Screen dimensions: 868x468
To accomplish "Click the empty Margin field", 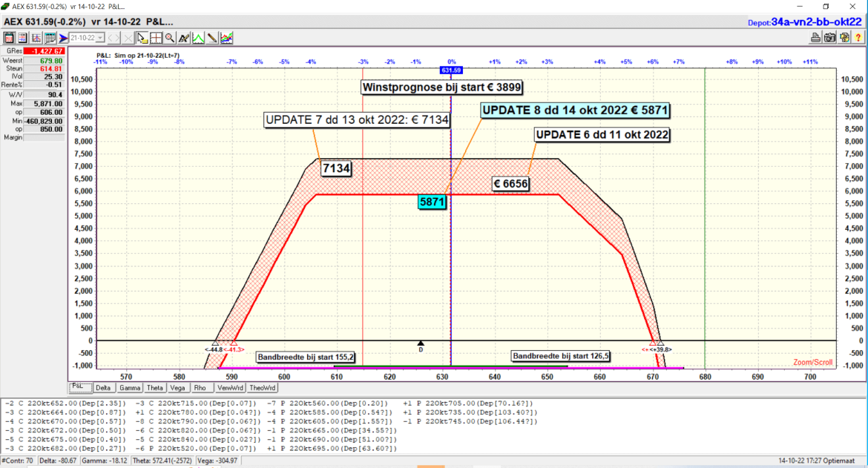I will click(45, 137).
